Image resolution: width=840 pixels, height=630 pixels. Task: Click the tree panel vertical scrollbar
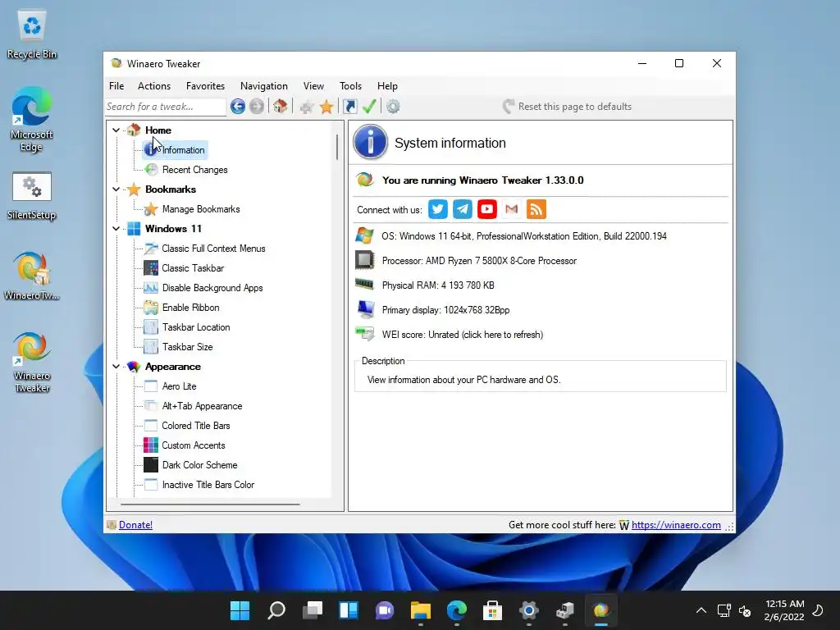(337, 147)
